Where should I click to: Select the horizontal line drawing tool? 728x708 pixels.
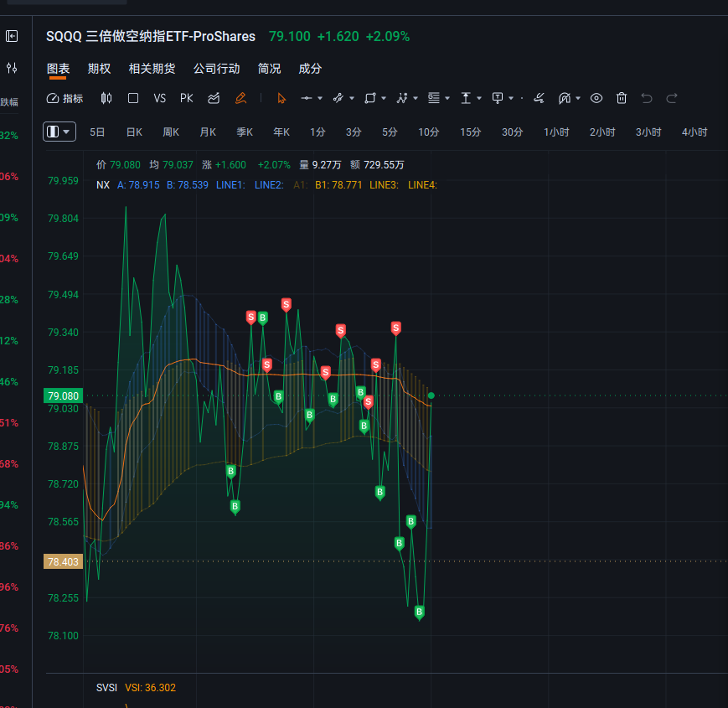307,98
